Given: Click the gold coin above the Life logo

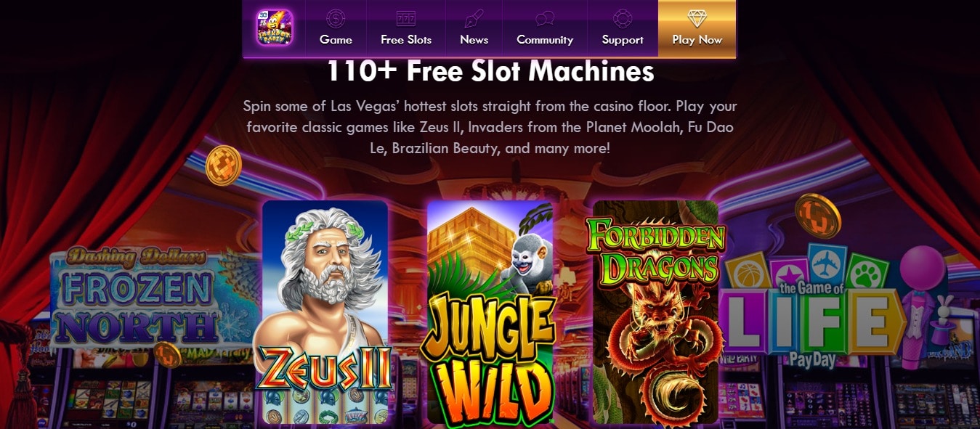Looking at the screenshot, I should [818, 216].
